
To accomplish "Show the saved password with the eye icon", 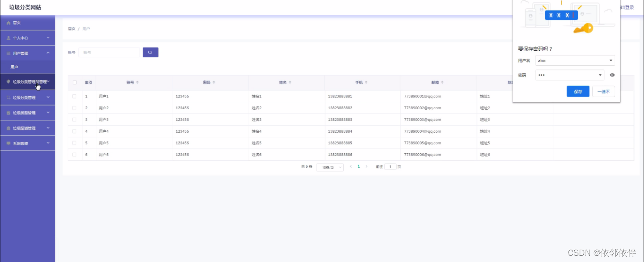I will click(612, 75).
